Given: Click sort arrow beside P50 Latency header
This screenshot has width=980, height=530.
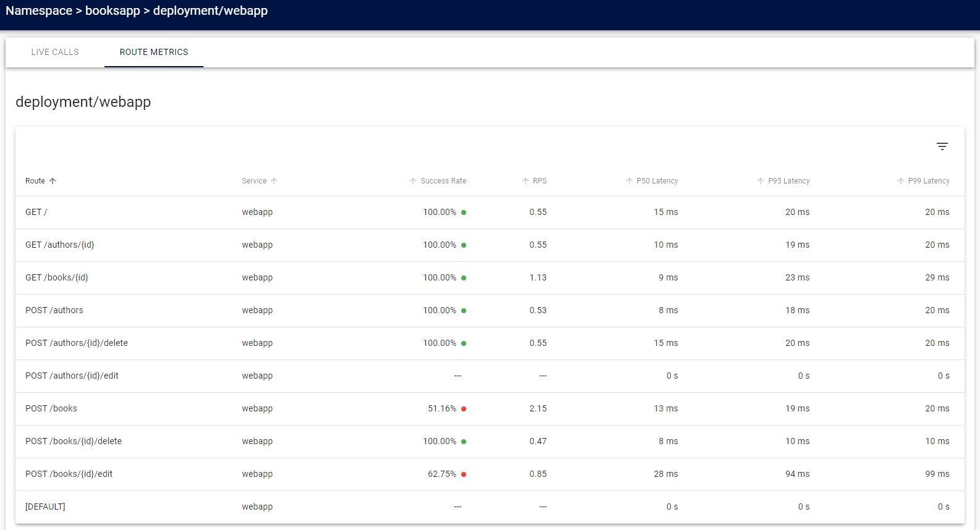Looking at the screenshot, I should click(629, 181).
